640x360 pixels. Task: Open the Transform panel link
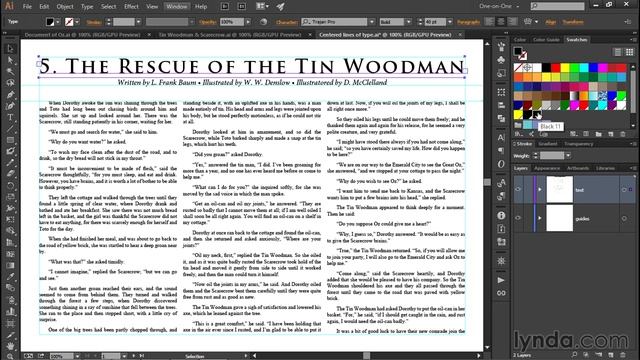pos(573,22)
